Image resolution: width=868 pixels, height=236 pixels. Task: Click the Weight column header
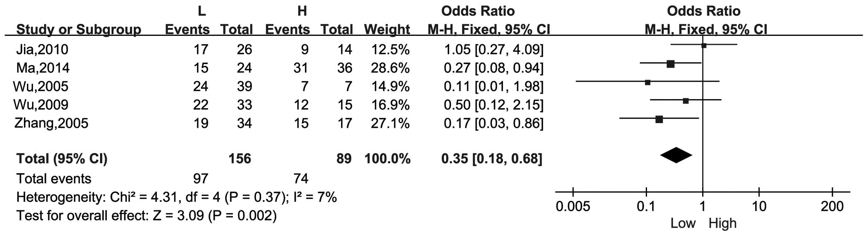click(387, 29)
